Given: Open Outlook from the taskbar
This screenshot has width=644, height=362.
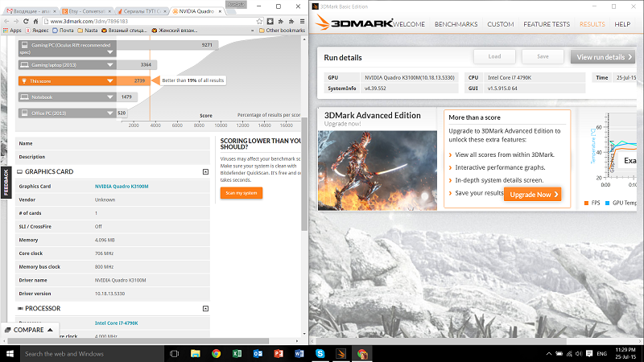Looking at the screenshot, I should coord(258,353).
